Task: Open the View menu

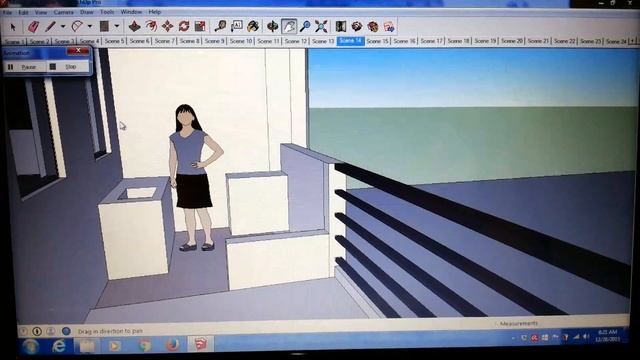Action: (x=41, y=13)
